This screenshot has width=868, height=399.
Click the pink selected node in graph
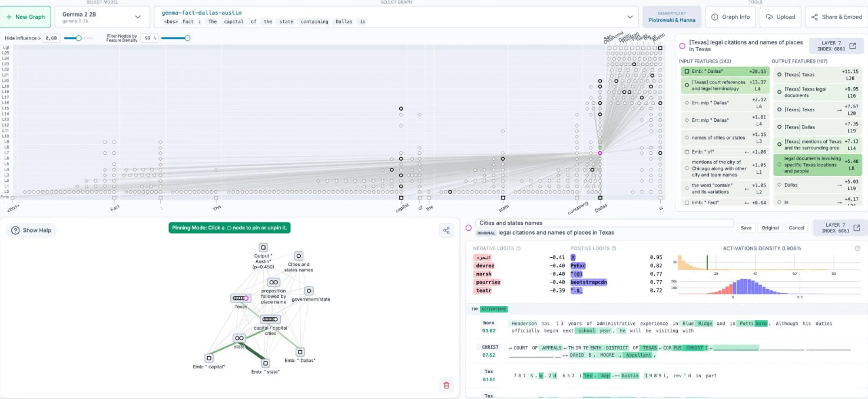[x=600, y=153]
